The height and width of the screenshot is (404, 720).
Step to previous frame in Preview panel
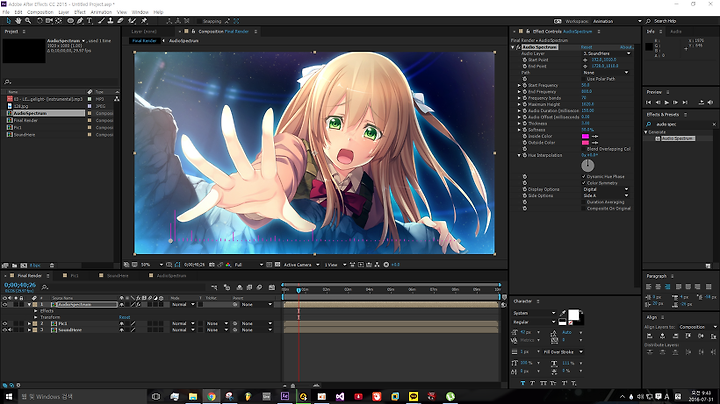(x=658, y=102)
